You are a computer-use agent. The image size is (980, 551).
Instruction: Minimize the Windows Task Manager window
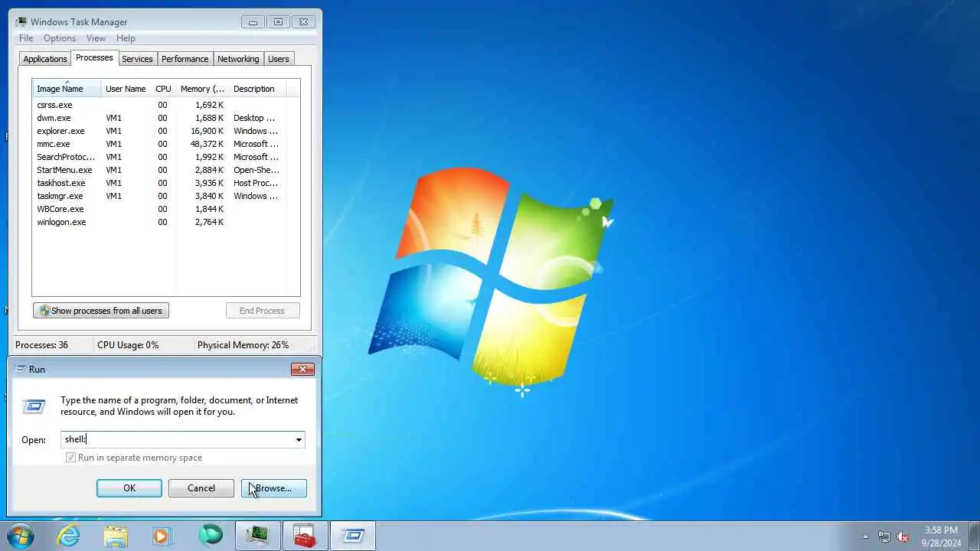[253, 22]
